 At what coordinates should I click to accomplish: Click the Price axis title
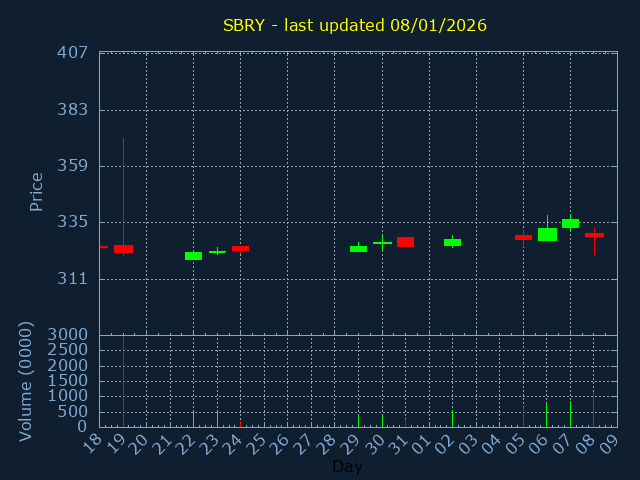pyautogui.click(x=36, y=191)
